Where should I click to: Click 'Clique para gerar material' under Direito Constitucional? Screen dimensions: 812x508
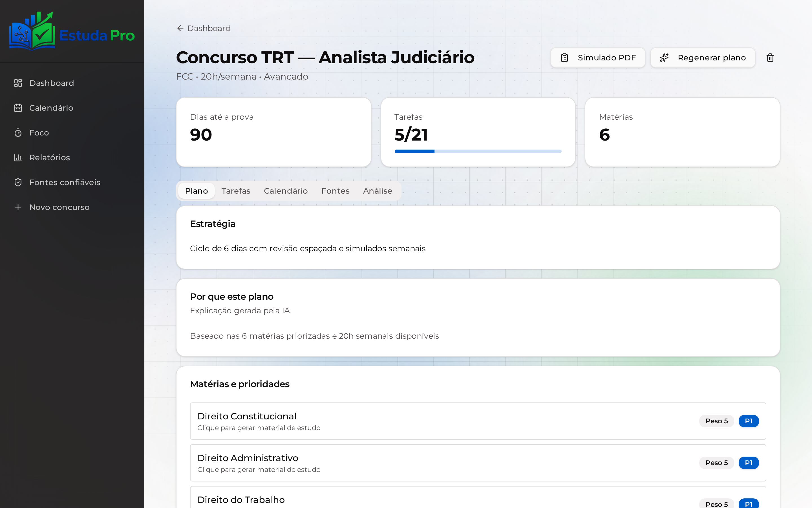click(x=259, y=428)
